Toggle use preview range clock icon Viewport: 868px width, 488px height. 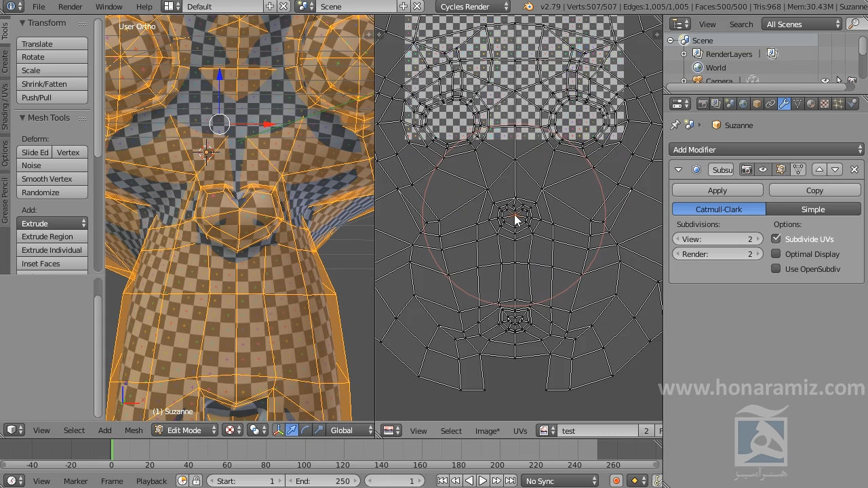pyautogui.click(x=182, y=481)
